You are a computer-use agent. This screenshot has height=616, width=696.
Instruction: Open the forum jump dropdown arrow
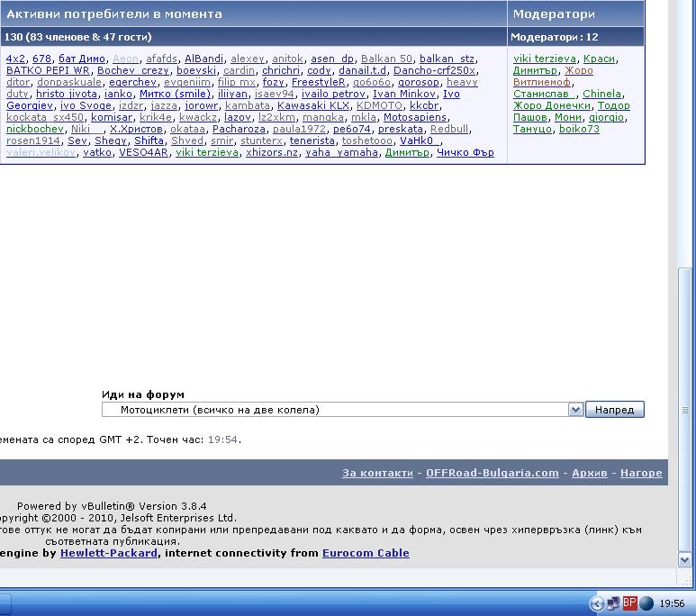575,410
